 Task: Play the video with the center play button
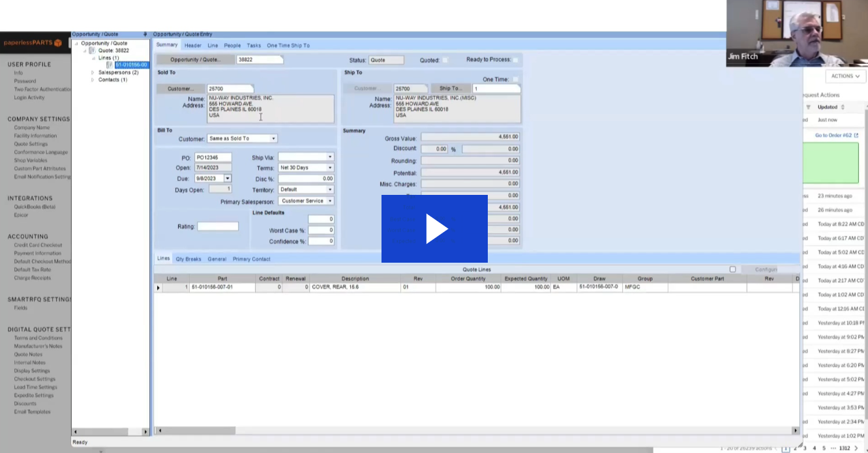pos(434,229)
